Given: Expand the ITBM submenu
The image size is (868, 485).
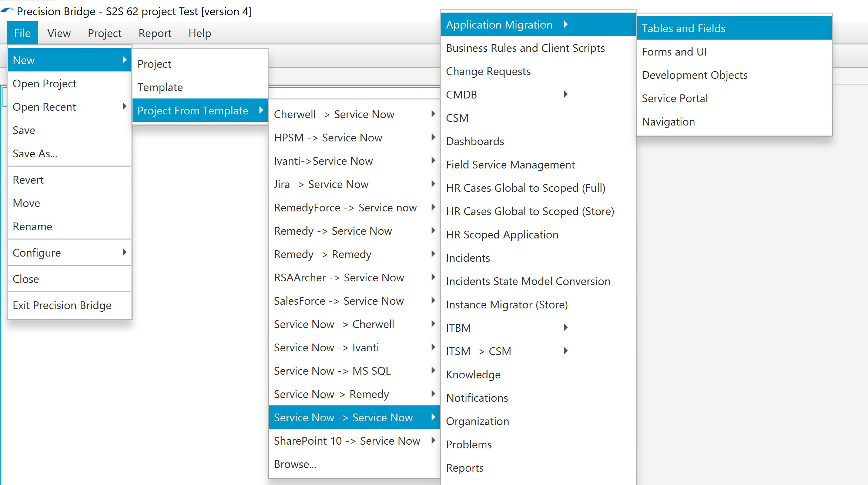Looking at the screenshot, I should (539, 328).
